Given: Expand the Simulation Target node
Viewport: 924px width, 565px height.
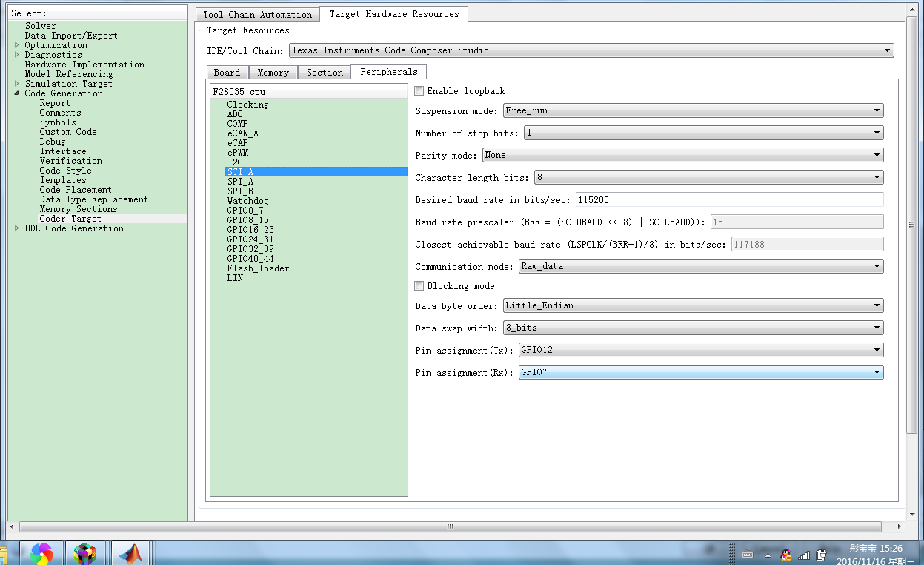Looking at the screenshot, I should click(17, 84).
